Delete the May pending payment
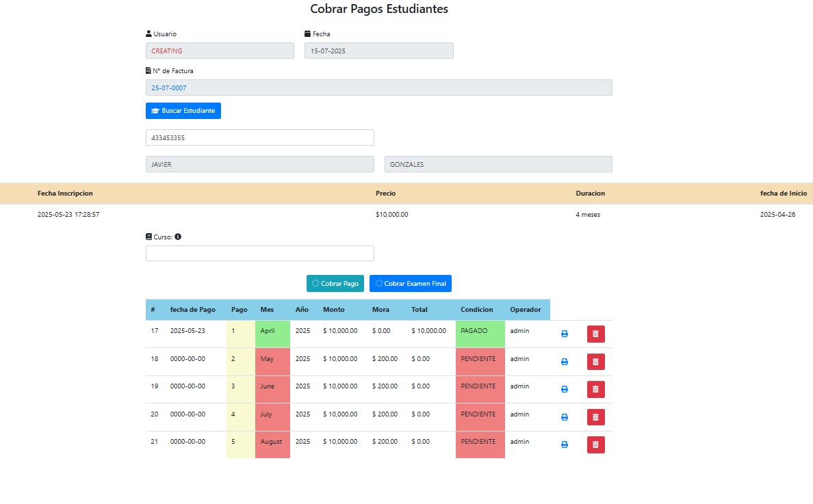This screenshot has width=813, height=504. coord(595,362)
